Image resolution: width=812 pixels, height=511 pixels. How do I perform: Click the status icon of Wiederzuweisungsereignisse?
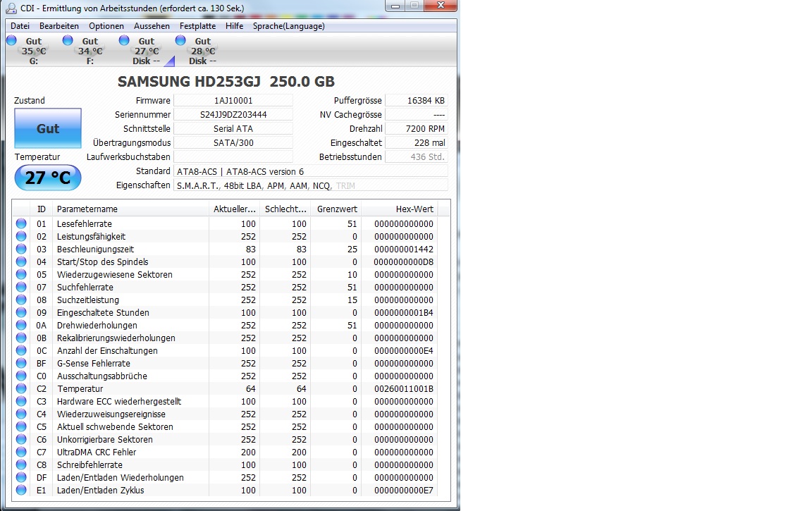tap(21, 414)
